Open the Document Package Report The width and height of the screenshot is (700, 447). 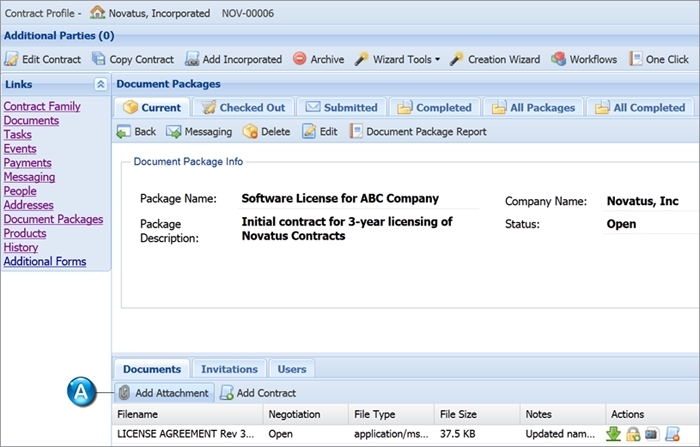[x=418, y=132]
